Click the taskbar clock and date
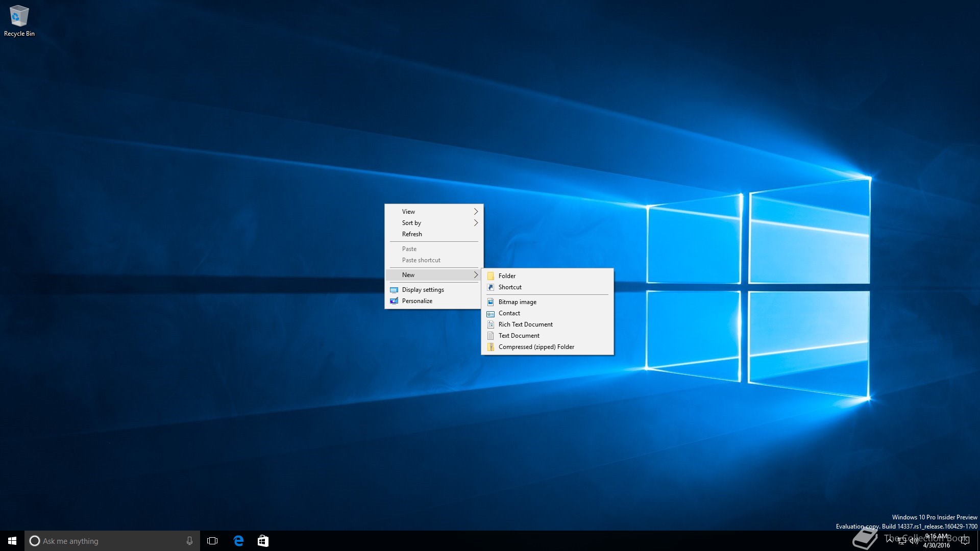Screen dimensions: 980x551 coord(937,541)
